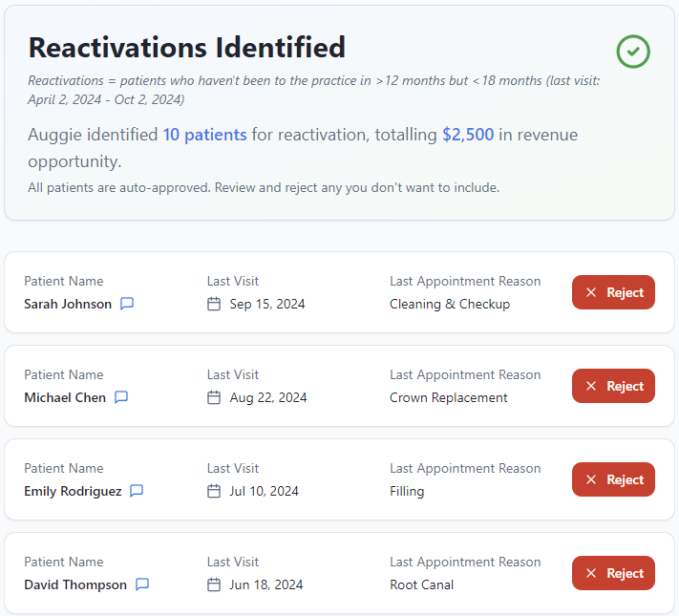Reject Sarah Johnson's reactivation

[613, 292]
